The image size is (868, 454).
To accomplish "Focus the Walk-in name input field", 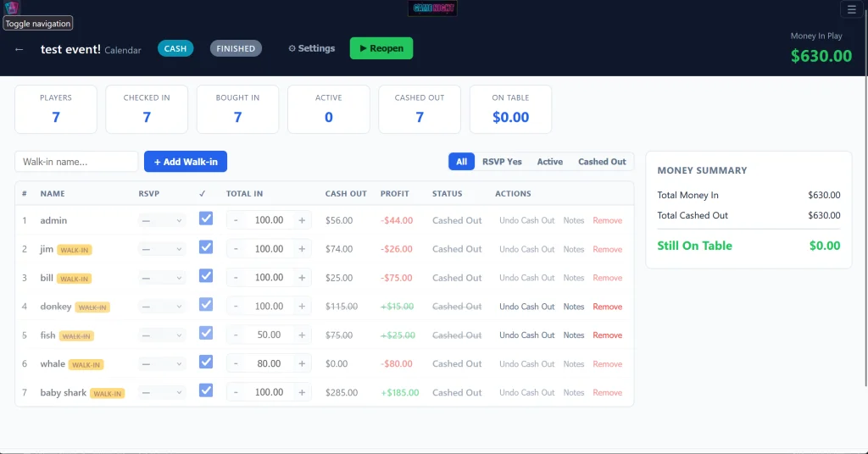I will pyautogui.click(x=76, y=162).
